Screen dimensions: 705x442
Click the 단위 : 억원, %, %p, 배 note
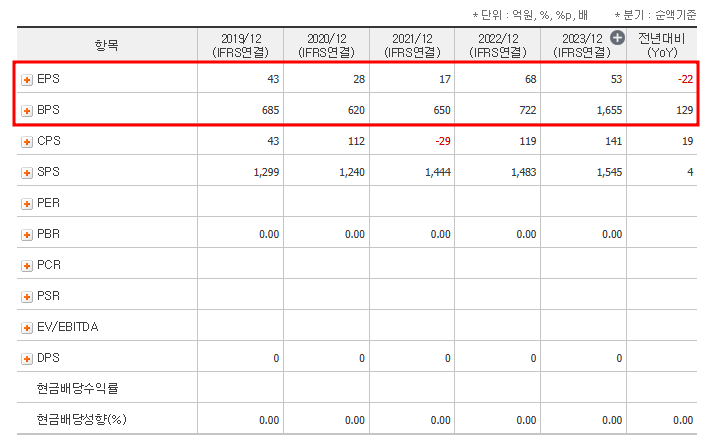530,15
